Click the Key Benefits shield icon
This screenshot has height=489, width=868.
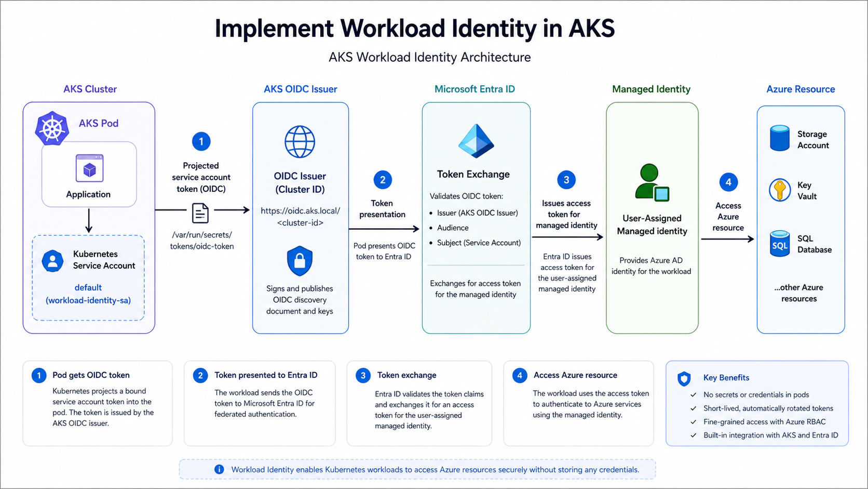[x=684, y=378]
